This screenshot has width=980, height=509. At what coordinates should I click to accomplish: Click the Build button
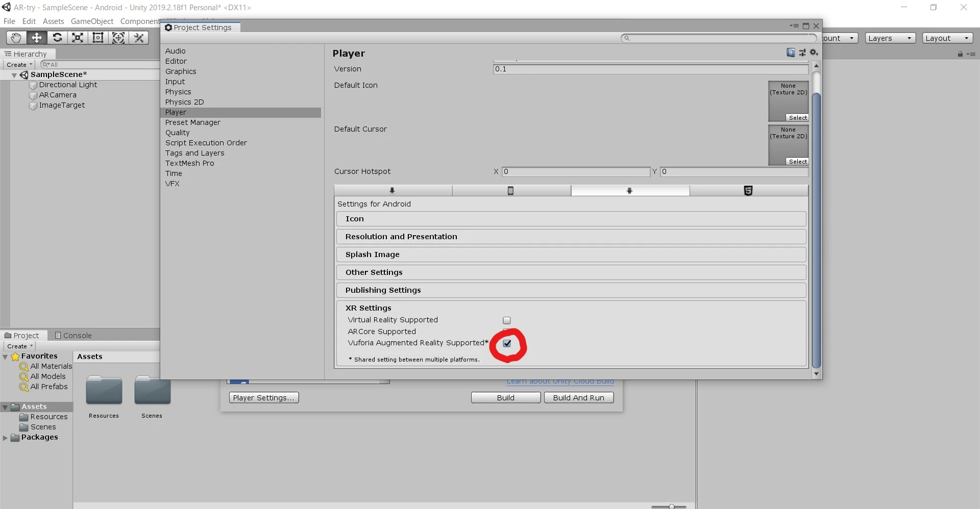click(x=506, y=398)
